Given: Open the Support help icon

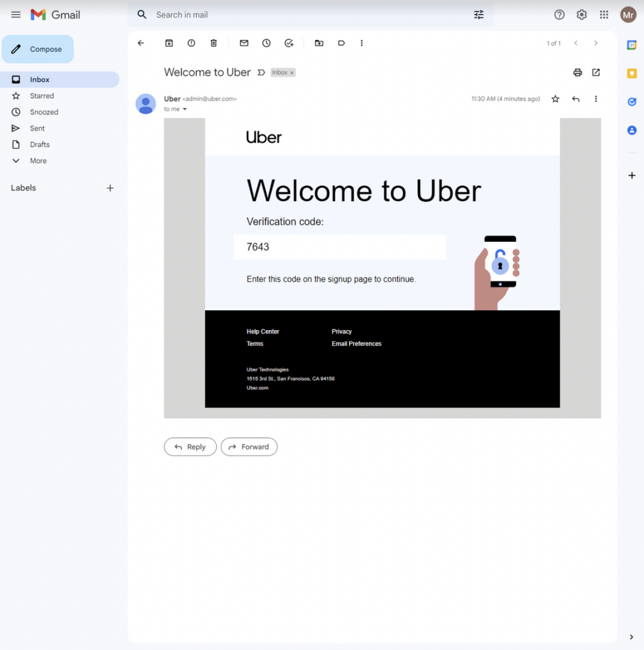Looking at the screenshot, I should 559,15.
